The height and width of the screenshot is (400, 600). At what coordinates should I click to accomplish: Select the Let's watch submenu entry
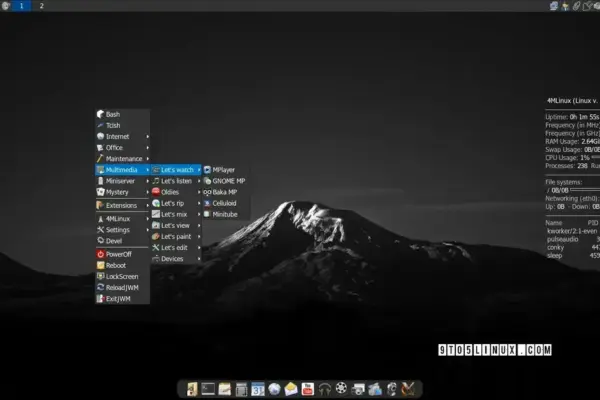tap(176, 170)
